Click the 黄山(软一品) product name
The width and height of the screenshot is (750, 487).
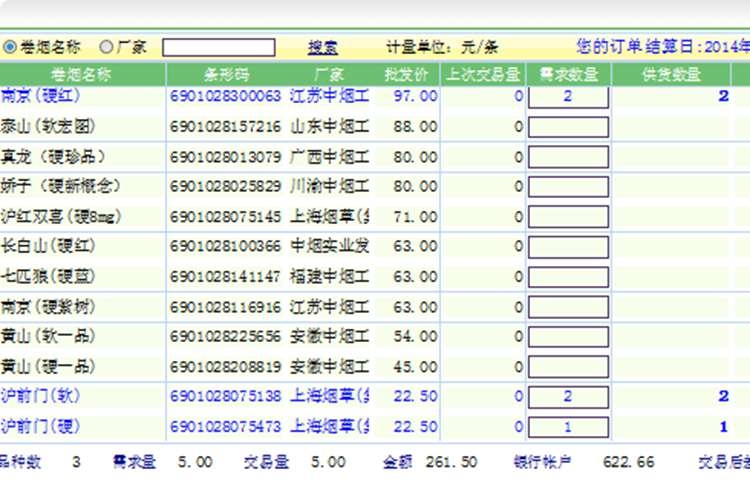[48, 336]
